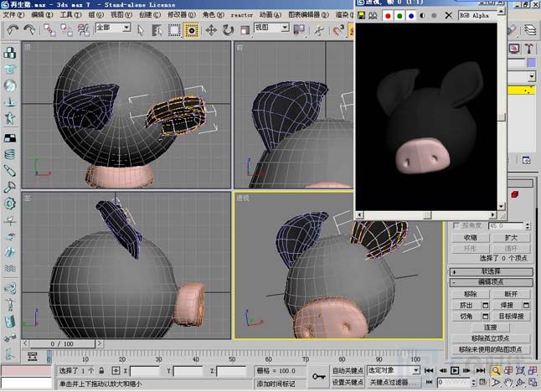Open the 工具 menu
Screen dimensions: 541x392
70,15
